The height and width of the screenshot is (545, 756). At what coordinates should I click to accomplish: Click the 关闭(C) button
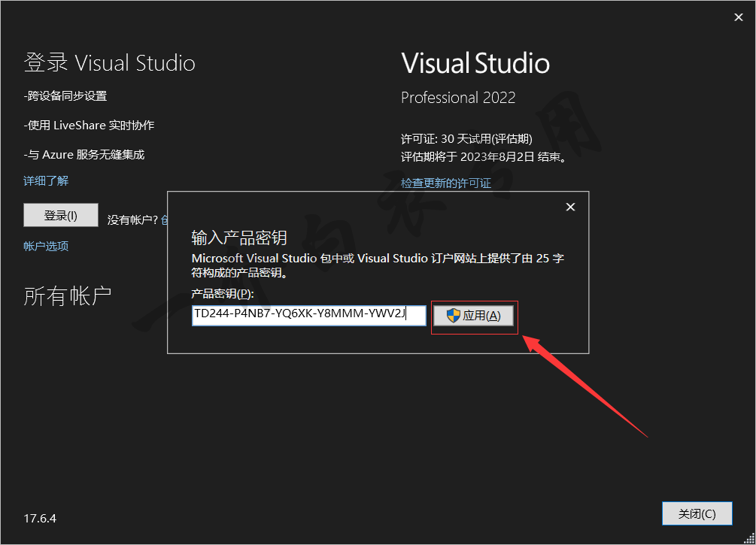(697, 514)
